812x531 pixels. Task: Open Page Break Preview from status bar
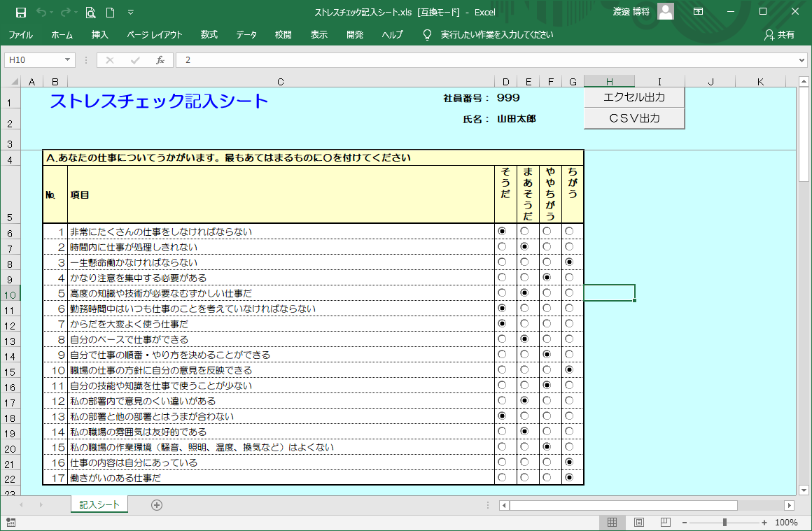pos(665,522)
